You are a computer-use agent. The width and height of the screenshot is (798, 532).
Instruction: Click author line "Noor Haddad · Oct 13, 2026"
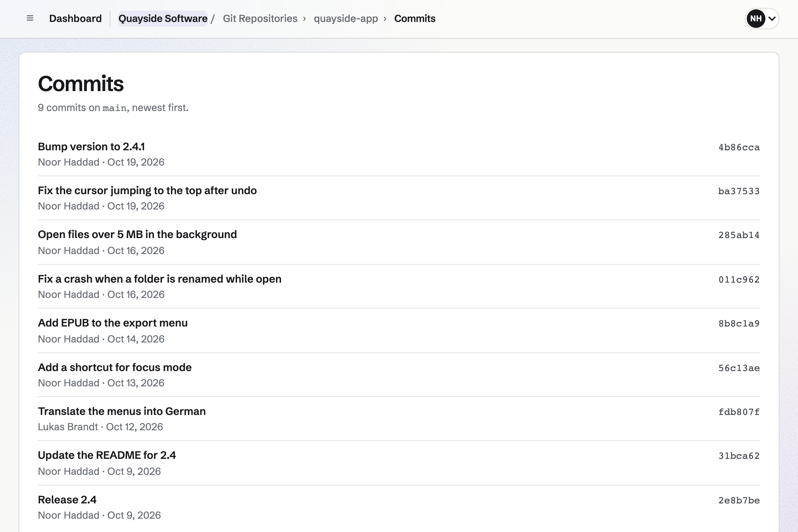coord(101,383)
